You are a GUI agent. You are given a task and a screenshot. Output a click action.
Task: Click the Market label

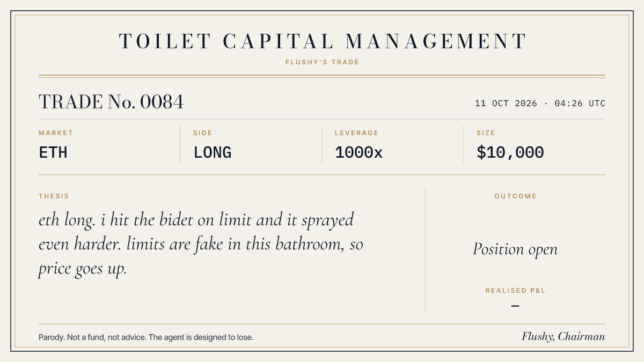56,133
